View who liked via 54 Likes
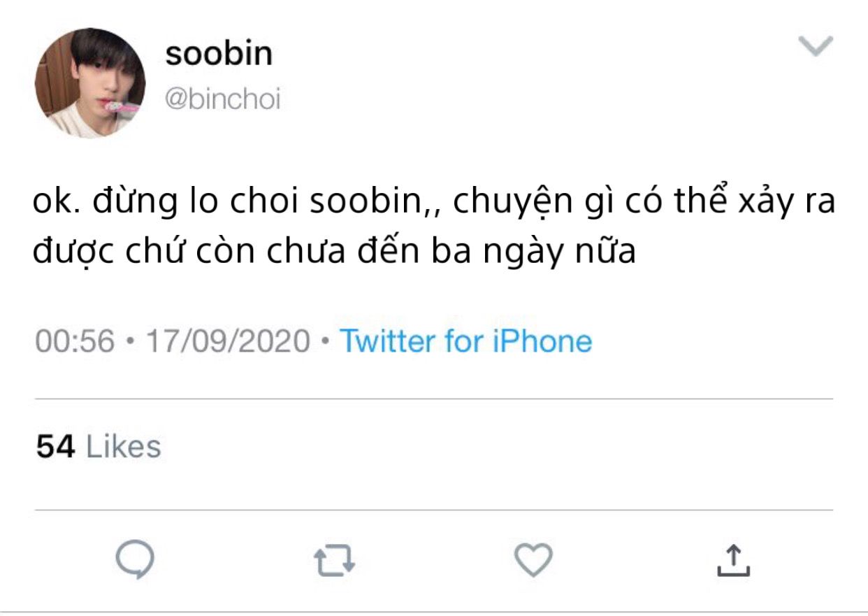This screenshot has width=868, height=616. click(99, 447)
